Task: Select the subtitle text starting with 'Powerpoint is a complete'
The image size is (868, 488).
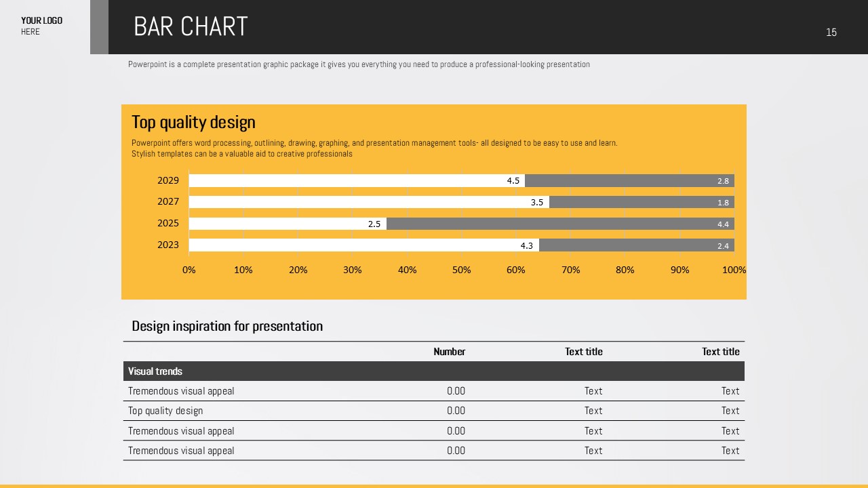Action: pyautogui.click(x=359, y=64)
